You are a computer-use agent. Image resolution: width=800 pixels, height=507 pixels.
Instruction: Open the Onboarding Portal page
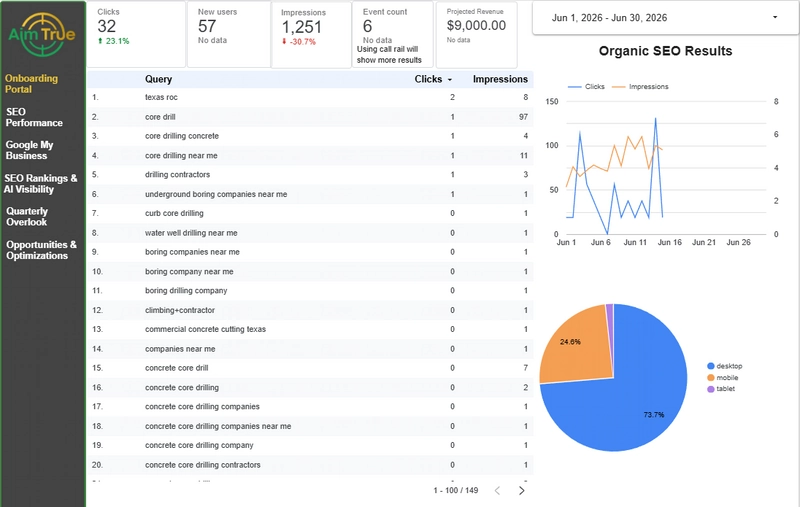pos(31,84)
